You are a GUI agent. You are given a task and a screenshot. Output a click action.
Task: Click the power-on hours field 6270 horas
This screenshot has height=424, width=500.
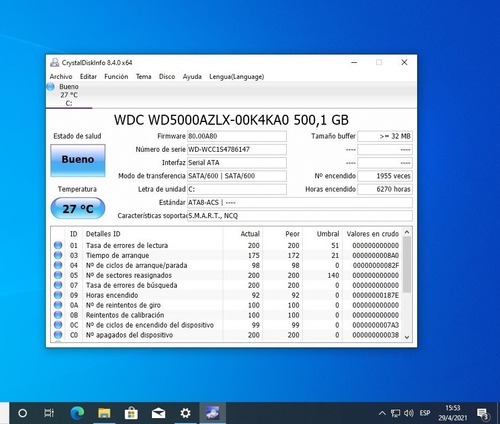point(385,189)
